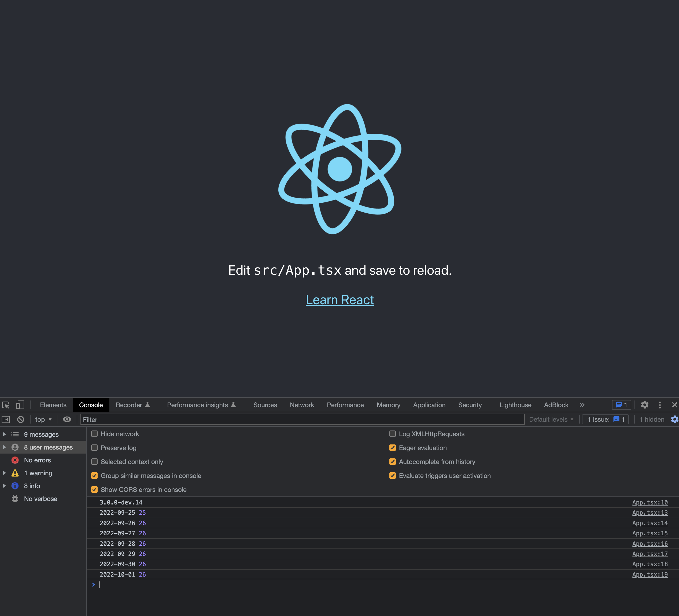The image size is (679, 616).
Task: Create a live expression with the eye icon
Action: [67, 420]
